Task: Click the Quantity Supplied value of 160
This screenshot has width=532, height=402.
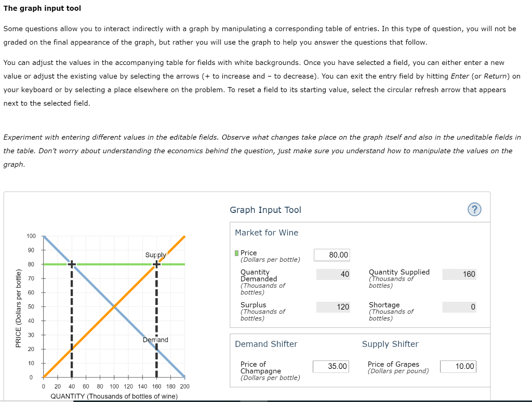Action: click(459, 274)
